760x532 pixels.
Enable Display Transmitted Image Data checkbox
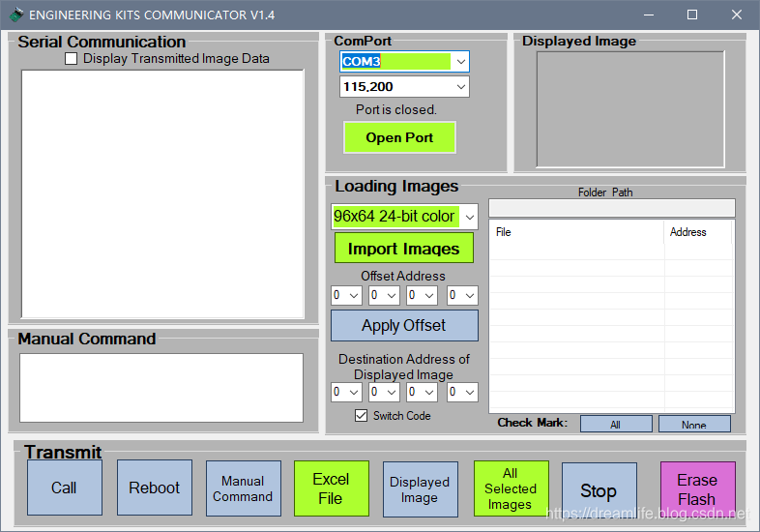[x=72, y=59]
